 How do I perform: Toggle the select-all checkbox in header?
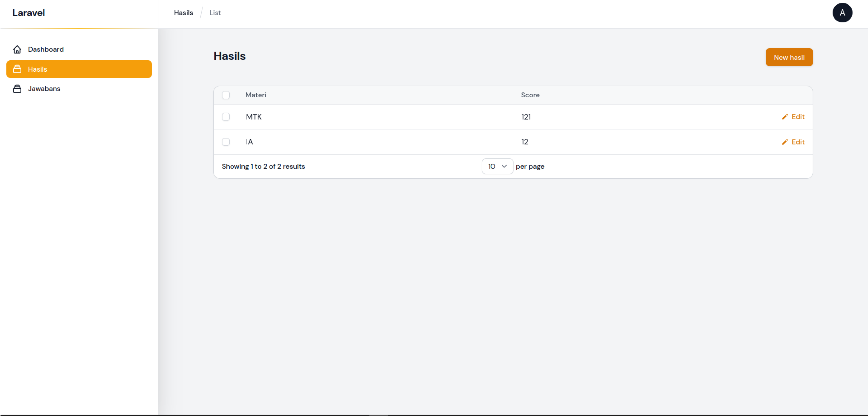(226, 95)
